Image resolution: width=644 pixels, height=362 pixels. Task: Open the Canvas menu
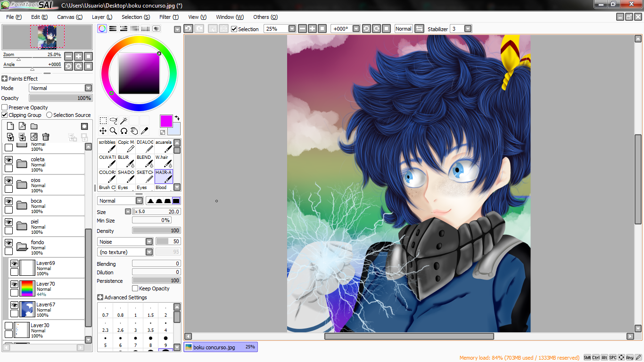pos(70,17)
